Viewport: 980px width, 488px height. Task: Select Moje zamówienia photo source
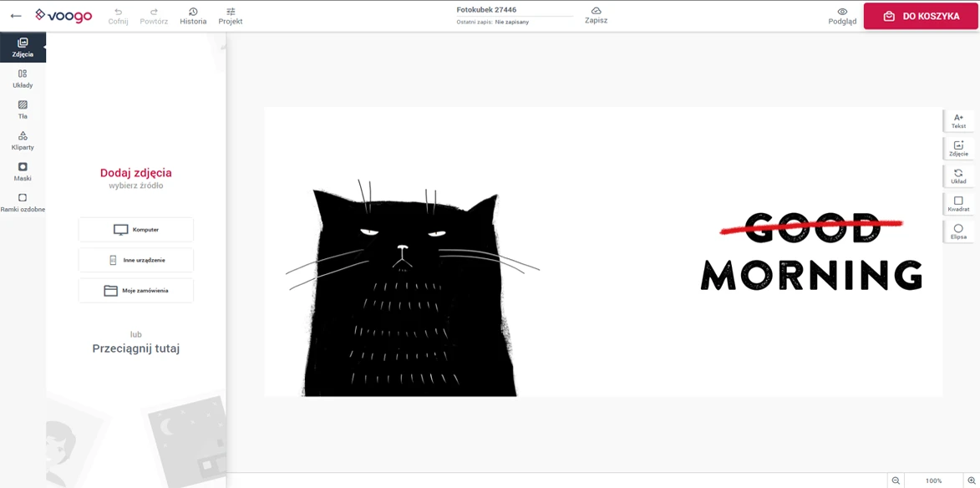coord(136,291)
